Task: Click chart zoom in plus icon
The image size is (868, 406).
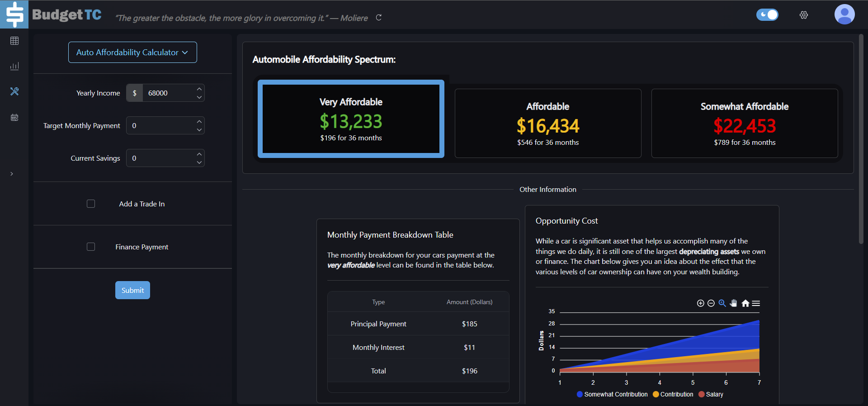Action: 700,303
